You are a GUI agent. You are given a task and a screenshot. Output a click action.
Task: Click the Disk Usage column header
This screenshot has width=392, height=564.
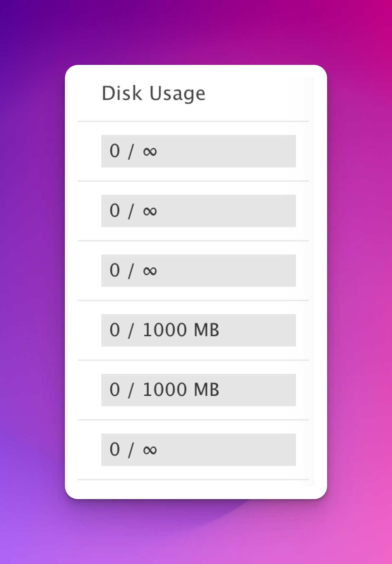153,93
